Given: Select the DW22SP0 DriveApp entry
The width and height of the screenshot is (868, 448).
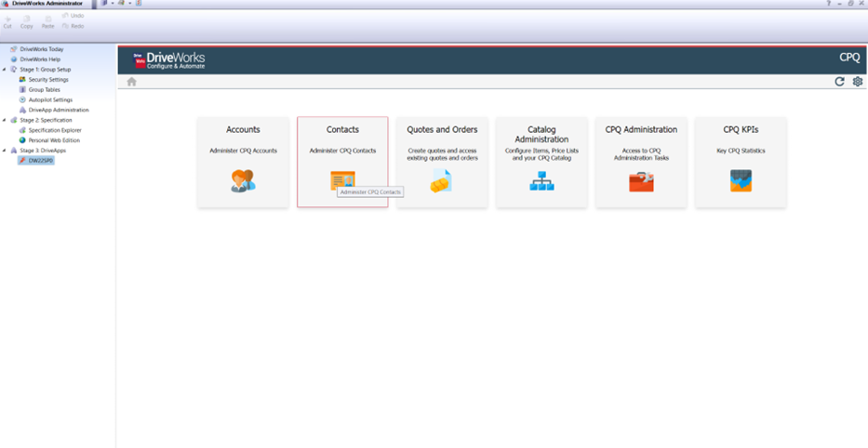Looking at the screenshot, I should (36, 161).
